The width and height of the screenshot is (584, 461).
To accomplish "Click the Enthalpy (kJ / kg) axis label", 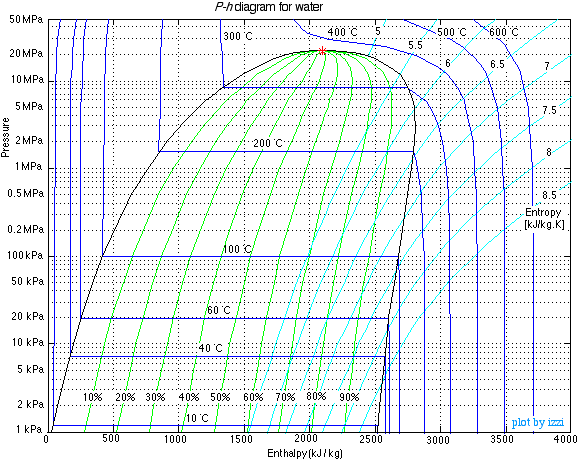I will (x=305, y=453).
